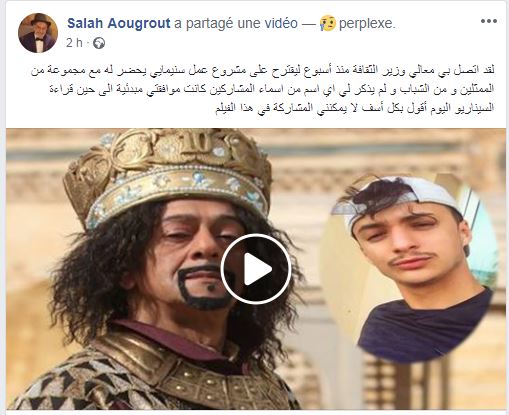Open Salah Aougrout's profile picture
The image size is (509, 415).
tap(38, 33)
